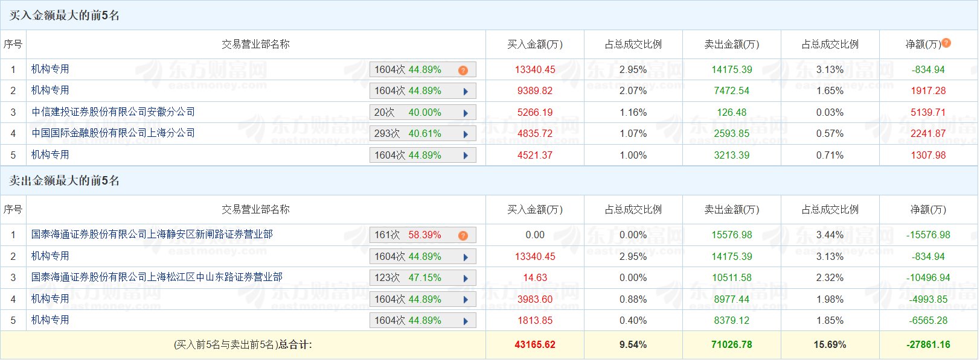The height and width of the screenshot is (360, 980).
Task: Open 国泰海通证券上海静安区新闸路证券营业部 link
Action: click(152, 235)
